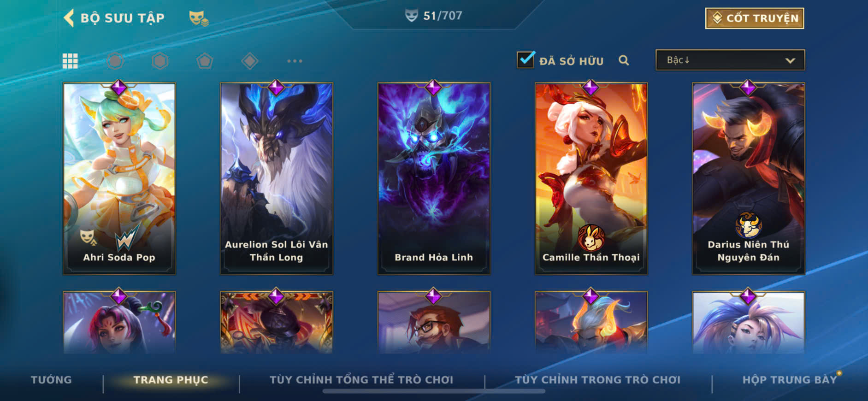This screenshot has width=868, height=401.
Task: Filter by the diamond rarity icon
Action: 249,61
